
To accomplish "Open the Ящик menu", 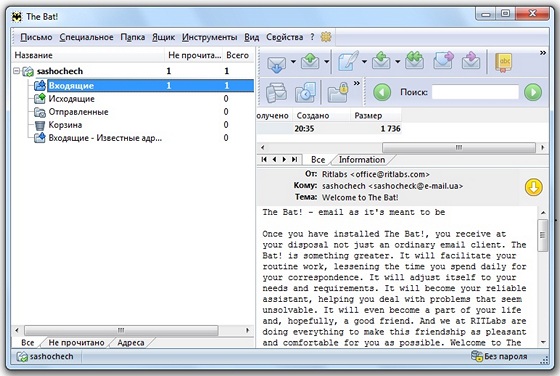I will point(163,37).
